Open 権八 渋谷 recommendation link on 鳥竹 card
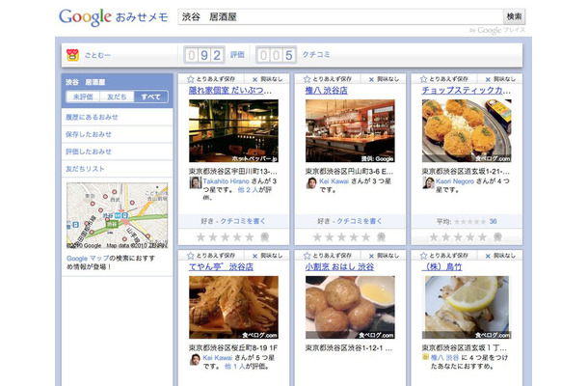 tap(444, 357)
